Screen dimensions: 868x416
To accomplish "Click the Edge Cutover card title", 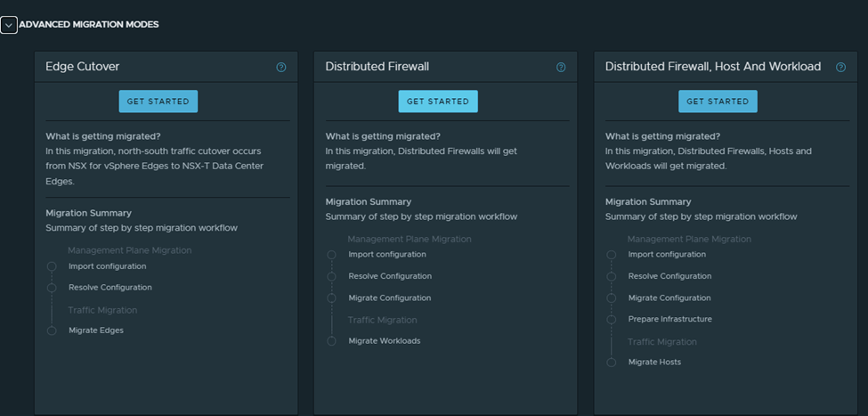I will pos(83,67).
